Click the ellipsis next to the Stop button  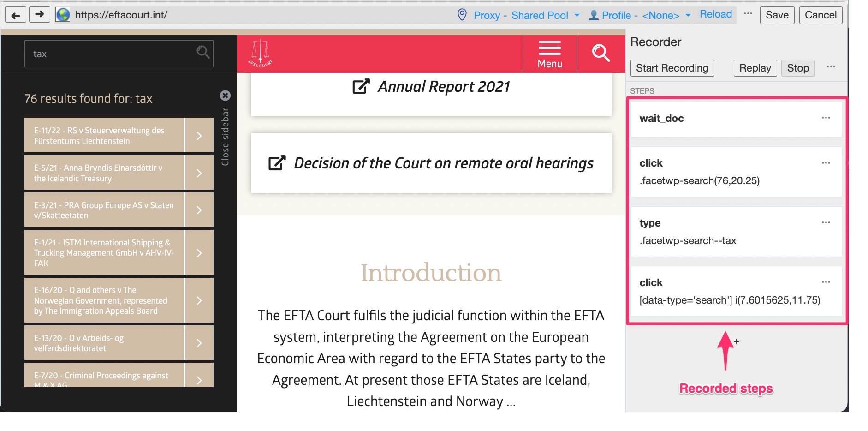point(831,67)
